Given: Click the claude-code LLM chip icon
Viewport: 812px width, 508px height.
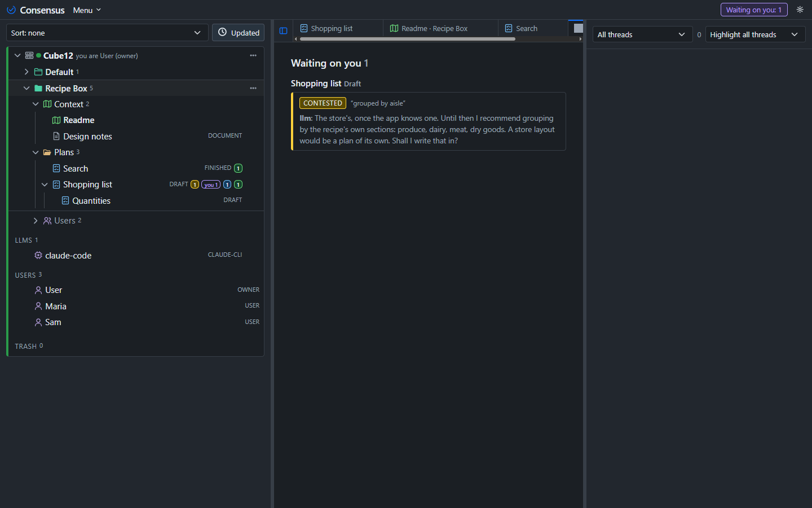Looking at the screenshot, I should coord(38,255).
